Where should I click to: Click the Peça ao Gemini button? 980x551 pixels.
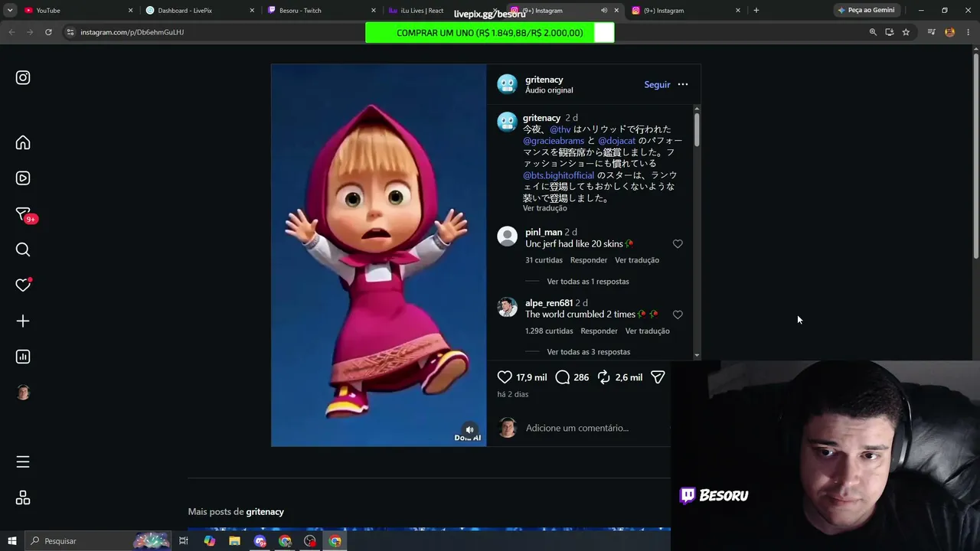pos(866,10)
